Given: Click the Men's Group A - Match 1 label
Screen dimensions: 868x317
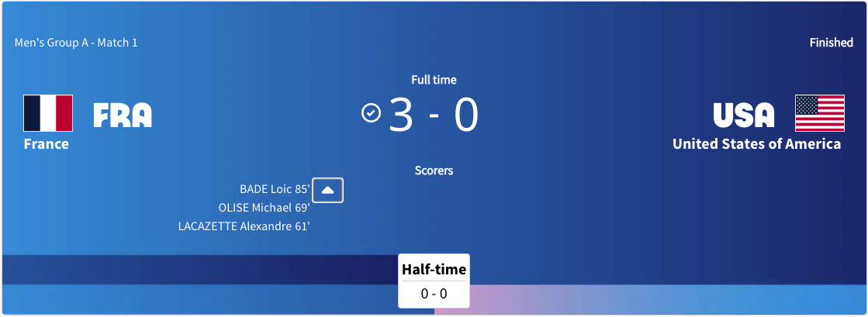Looking at the screenshot, I should [76, 43].
